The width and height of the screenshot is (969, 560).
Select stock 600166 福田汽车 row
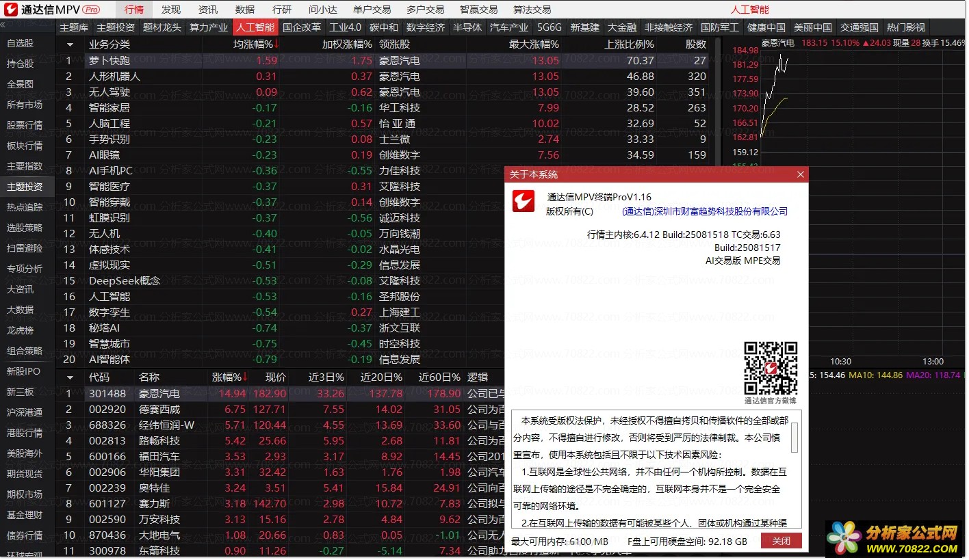point(281,456)
